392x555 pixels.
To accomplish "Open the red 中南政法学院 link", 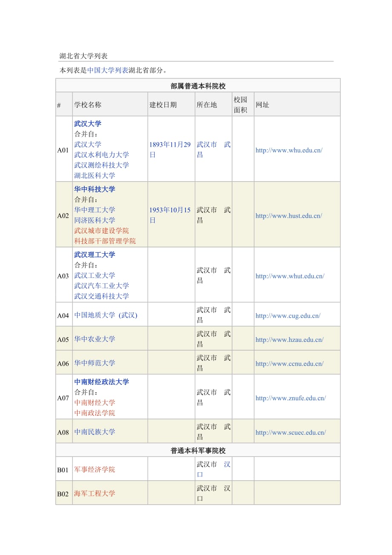I will point(95,413).
